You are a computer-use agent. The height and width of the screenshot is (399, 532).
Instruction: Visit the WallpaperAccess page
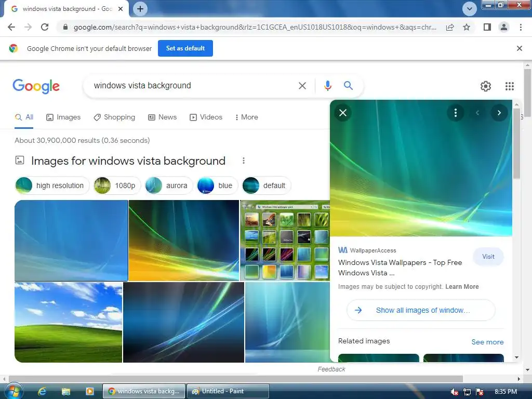488,257
